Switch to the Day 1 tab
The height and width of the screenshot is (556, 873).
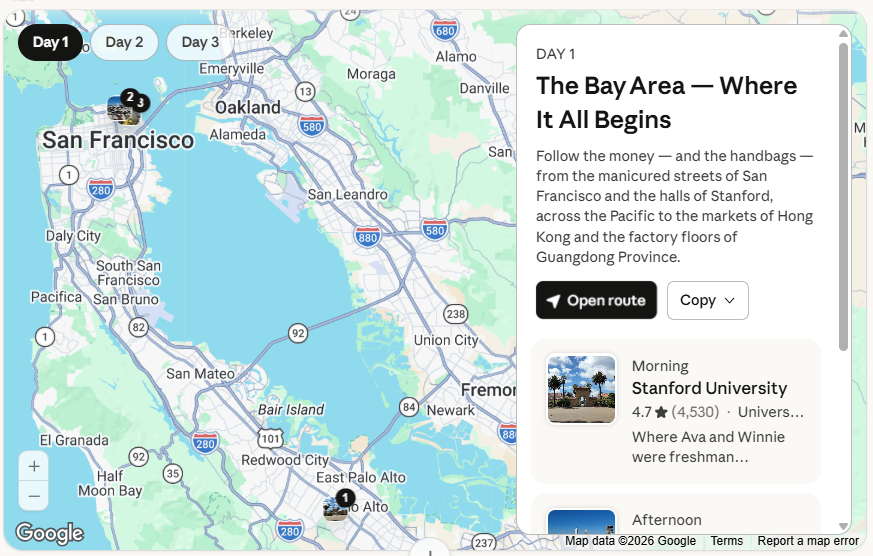click(50, 42)
